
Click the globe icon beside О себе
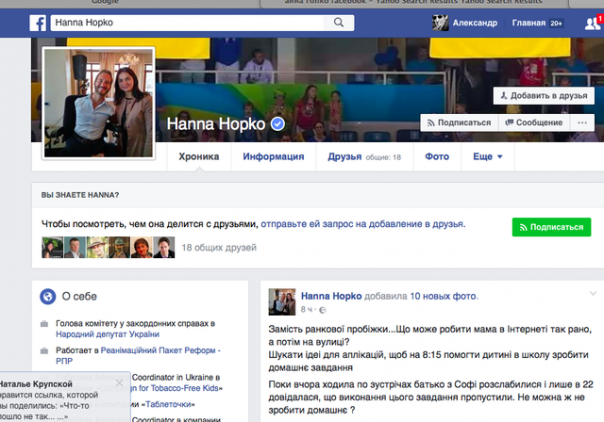coord(48,296)
